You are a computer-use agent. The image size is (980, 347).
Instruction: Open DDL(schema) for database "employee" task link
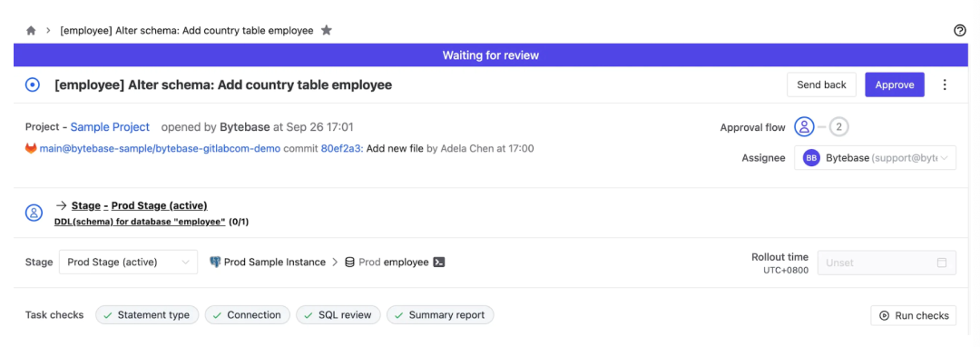(140, 222)
